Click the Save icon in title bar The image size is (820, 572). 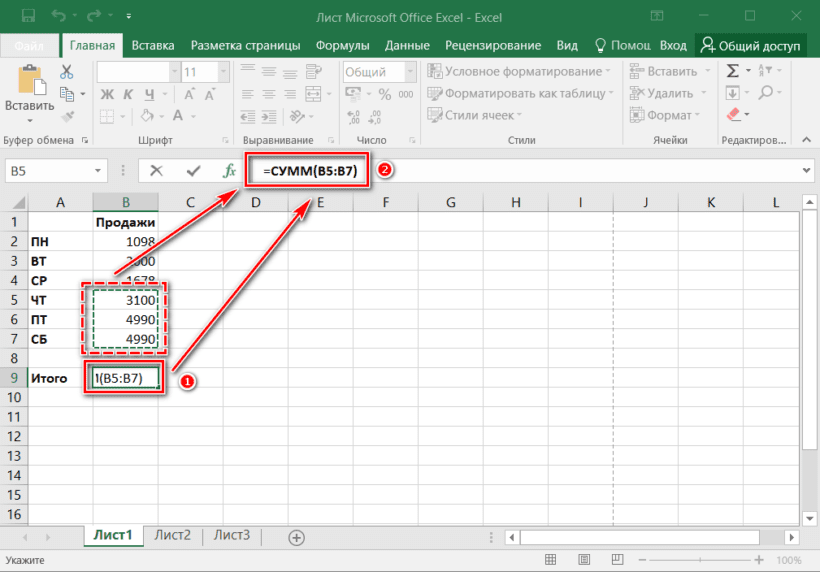tap(28, 16)
